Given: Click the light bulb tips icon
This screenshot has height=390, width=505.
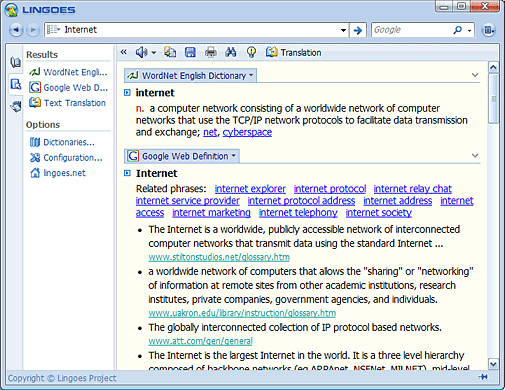Looking at the screenshot, I should pos(251,52).
